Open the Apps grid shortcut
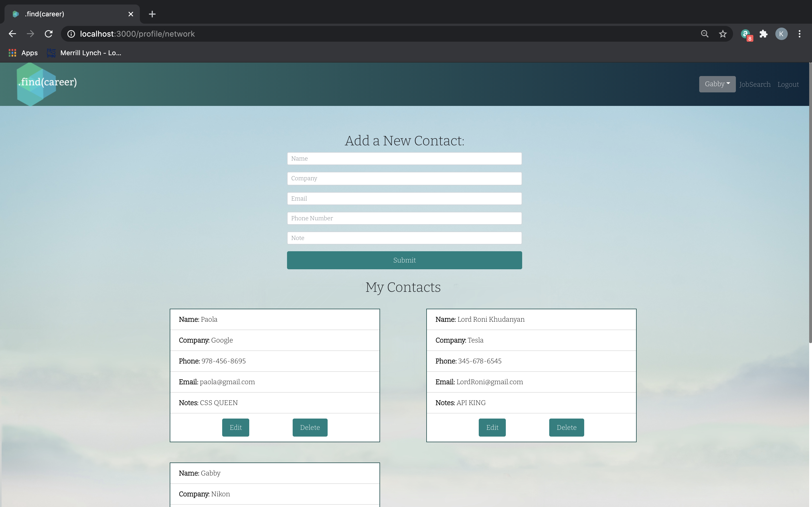The height and width of the screenshot is (507, 812). (23, 53)
